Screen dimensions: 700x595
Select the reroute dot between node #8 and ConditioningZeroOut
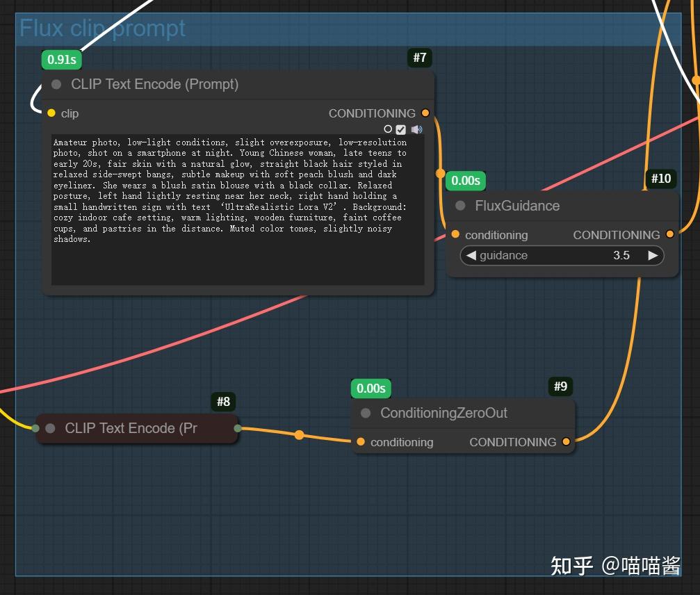(x=299, y=435)
